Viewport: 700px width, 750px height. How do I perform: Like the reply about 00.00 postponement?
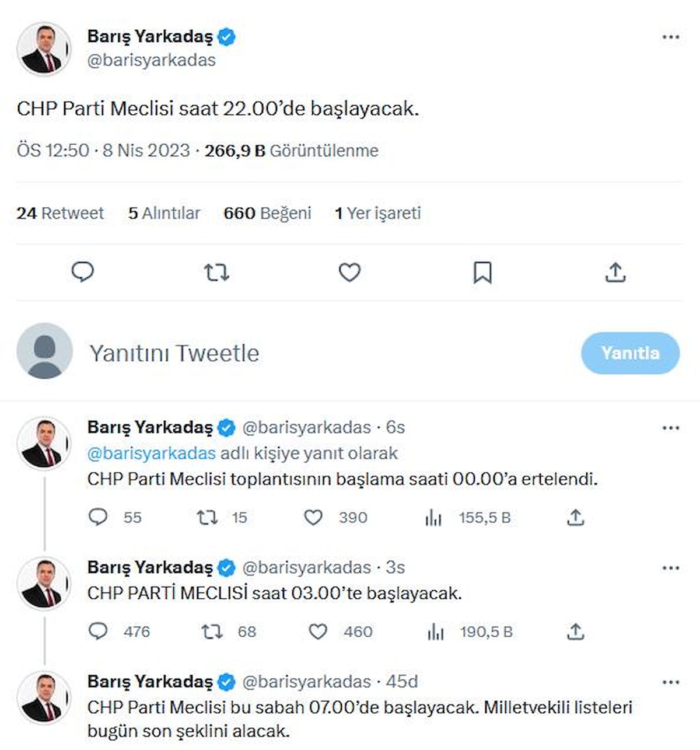pyautogui.click(x=313, y=517)
